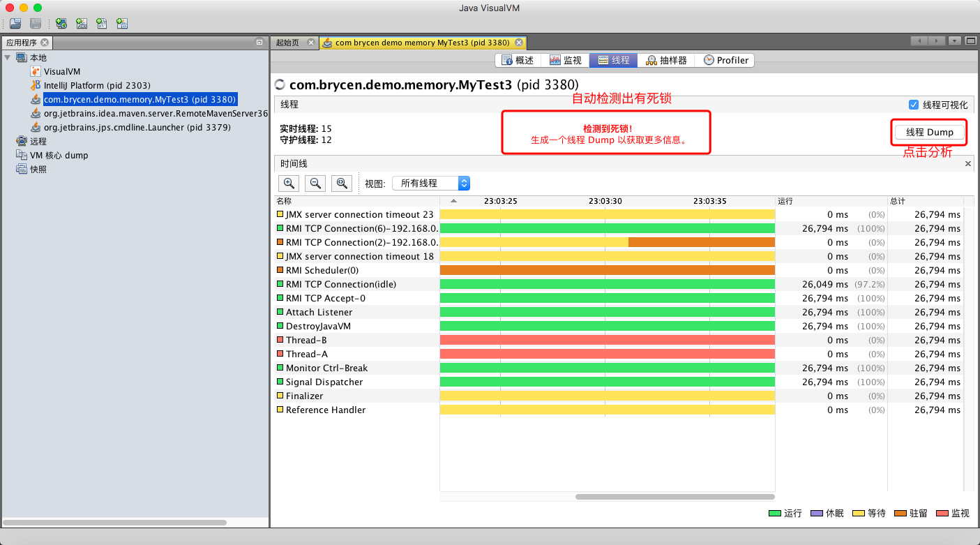Click the IntelliJ Platform icon in tree
Image resolution: width=980 pixels, height=545 pixels.
(36, 85)
